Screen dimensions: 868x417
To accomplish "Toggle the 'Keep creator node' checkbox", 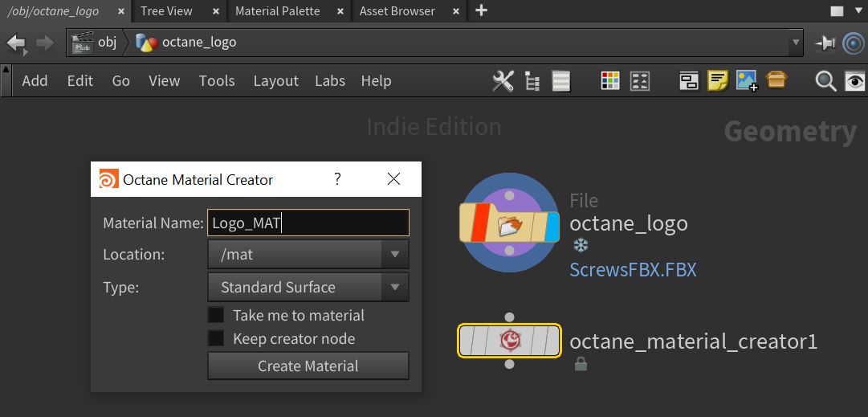I will (216, 338).
